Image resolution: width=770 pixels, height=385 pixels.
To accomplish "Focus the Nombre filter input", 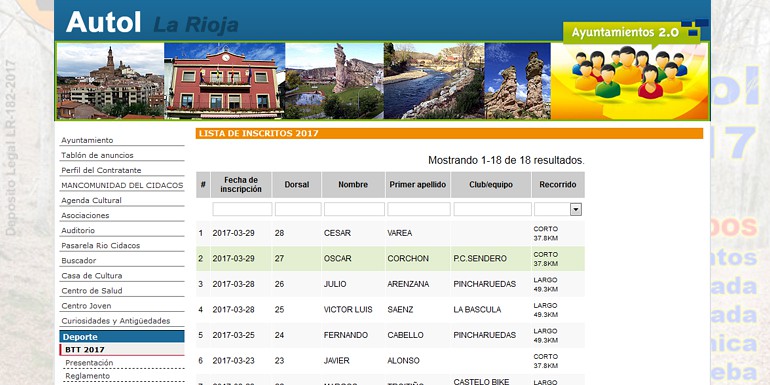I will point(354,209).
